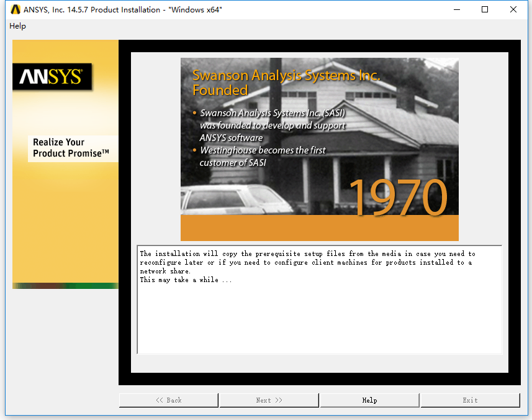Close the ANSYS installation window

(513, 9)
